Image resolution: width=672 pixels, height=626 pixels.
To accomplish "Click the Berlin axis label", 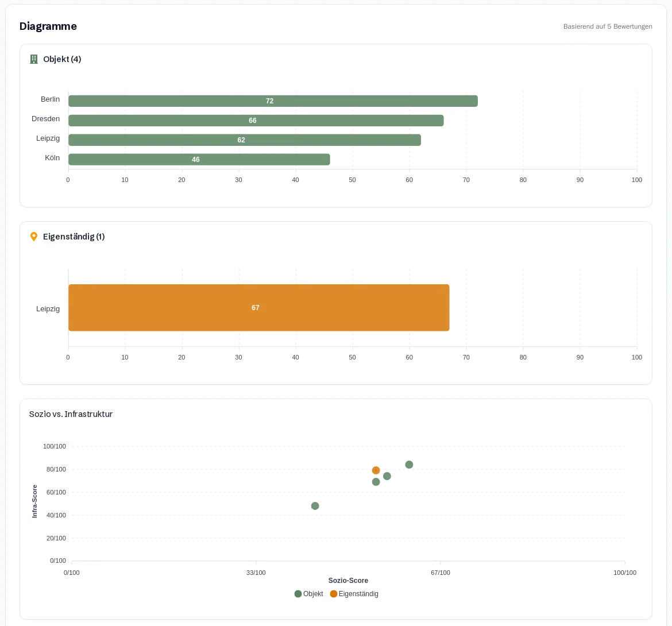I will point(50,99).
